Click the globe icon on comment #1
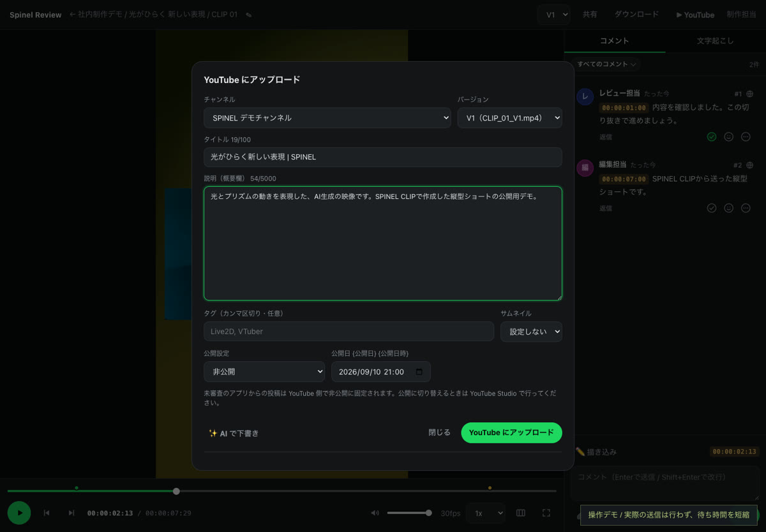 point(750,94)
